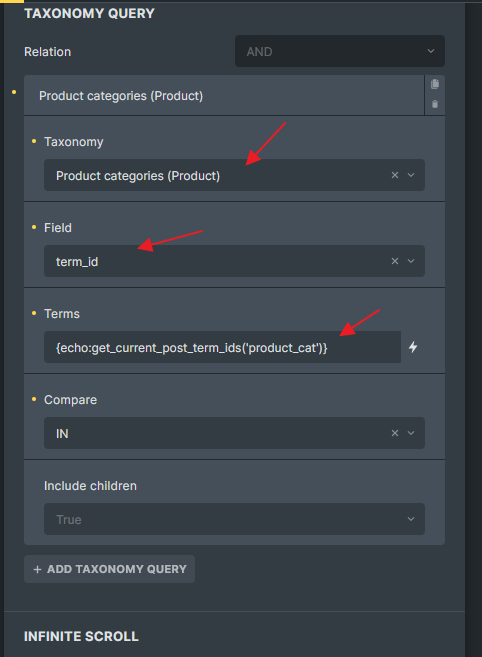Expand the Compare dropdown chevron

(411, 433)
